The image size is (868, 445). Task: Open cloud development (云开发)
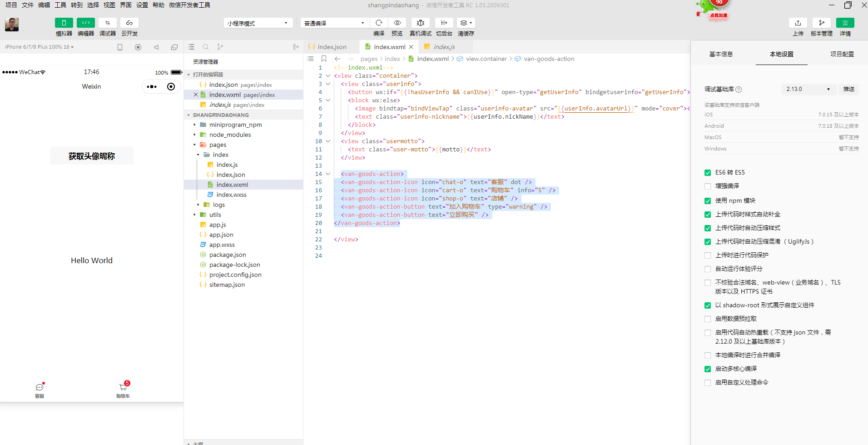click(129, 23)
